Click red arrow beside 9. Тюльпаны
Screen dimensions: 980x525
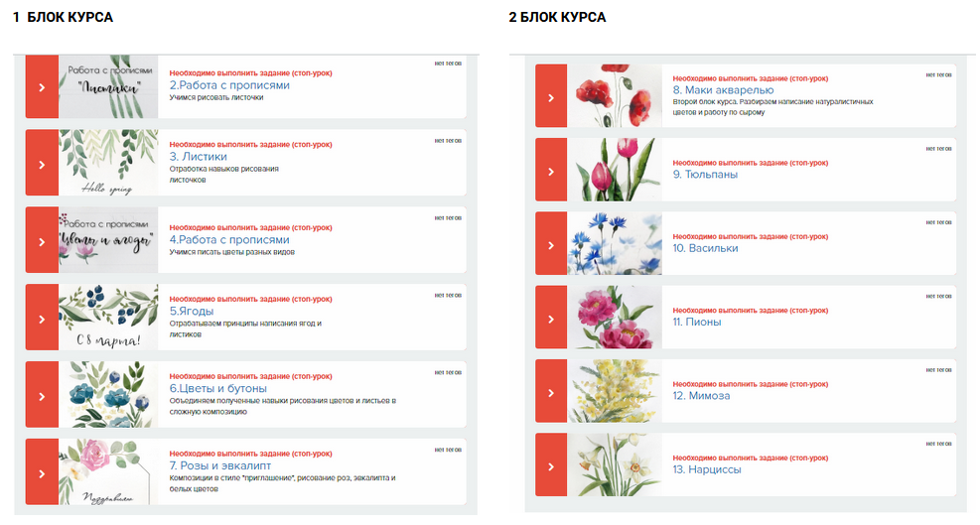point(551,170)
